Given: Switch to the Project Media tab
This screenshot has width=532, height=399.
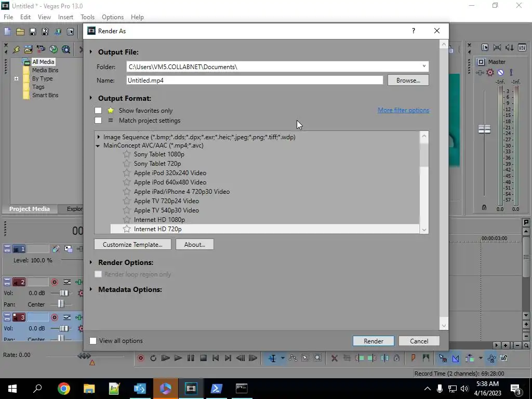Looking at the screenshot, I should click(x=30, y=209).
